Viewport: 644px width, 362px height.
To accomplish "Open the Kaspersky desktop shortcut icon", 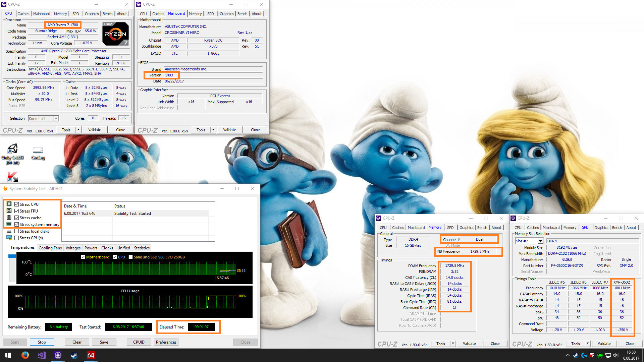I will pos(13,177).
